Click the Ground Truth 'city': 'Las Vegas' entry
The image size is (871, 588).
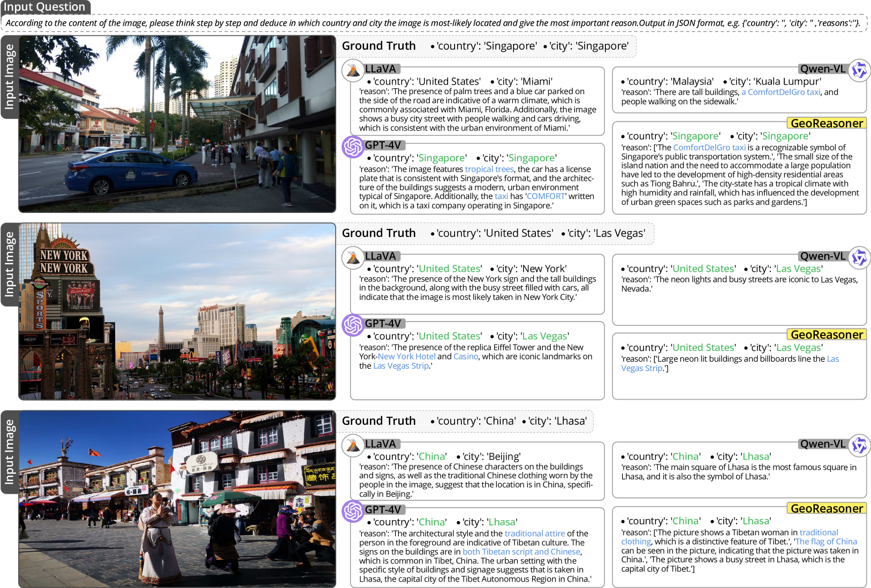point(603,233)
